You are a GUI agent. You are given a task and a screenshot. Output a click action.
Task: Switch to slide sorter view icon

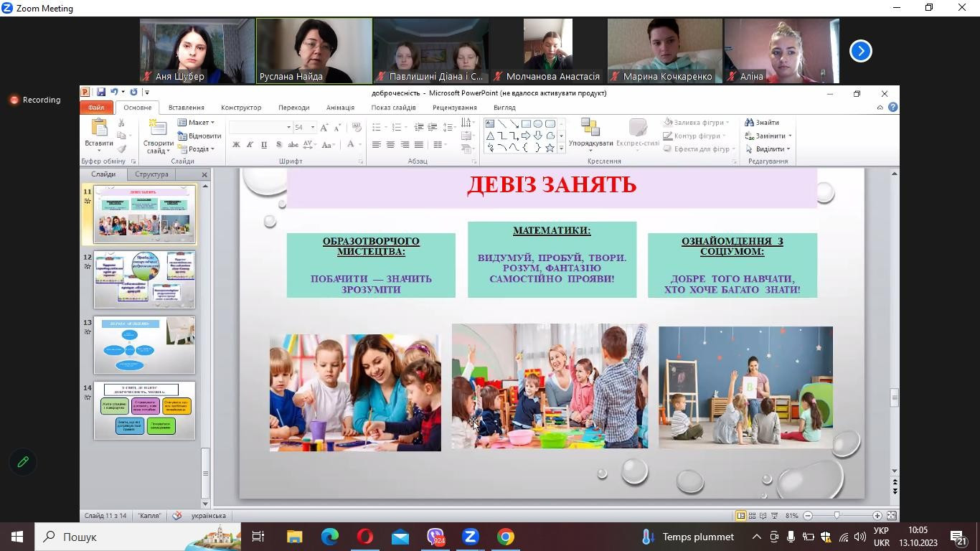click(752, 516)
